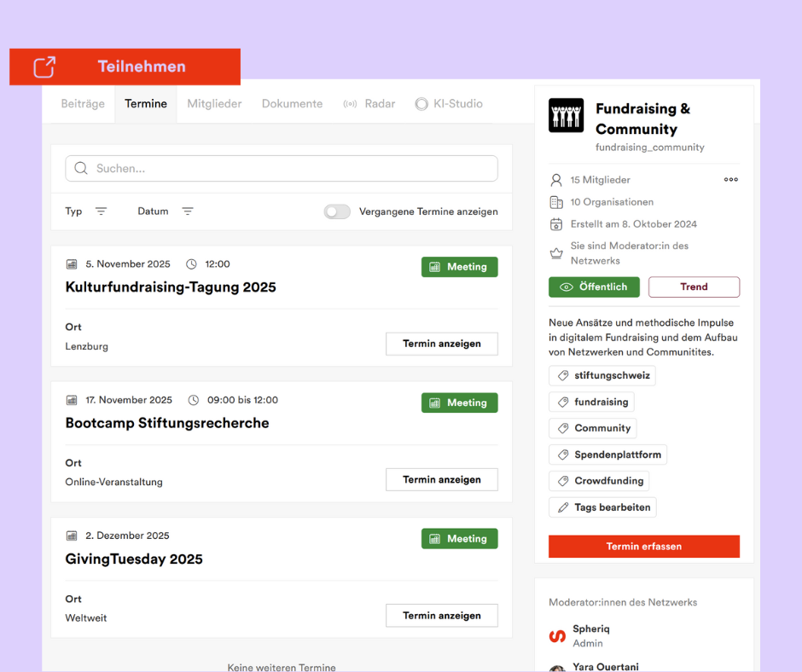The image size is (802, 672).
Task: Click the Trend button
Action: pyautogui.click(x=693, y=287)
